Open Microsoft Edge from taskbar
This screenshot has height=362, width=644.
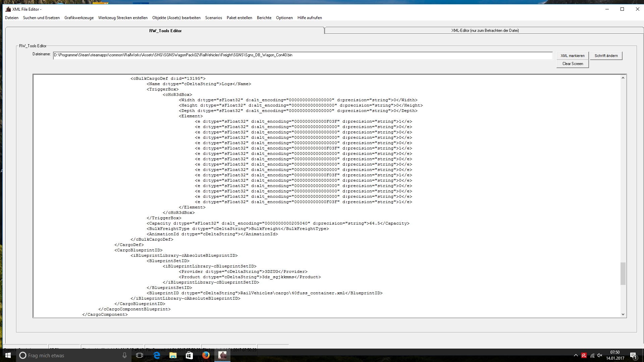tap(157, 355)
